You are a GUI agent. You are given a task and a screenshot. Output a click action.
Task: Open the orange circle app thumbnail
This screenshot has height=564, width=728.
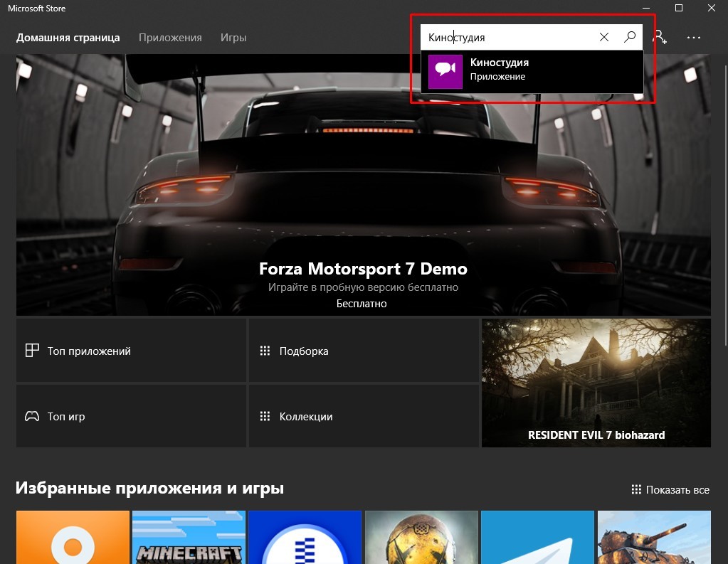pos(73,537)
